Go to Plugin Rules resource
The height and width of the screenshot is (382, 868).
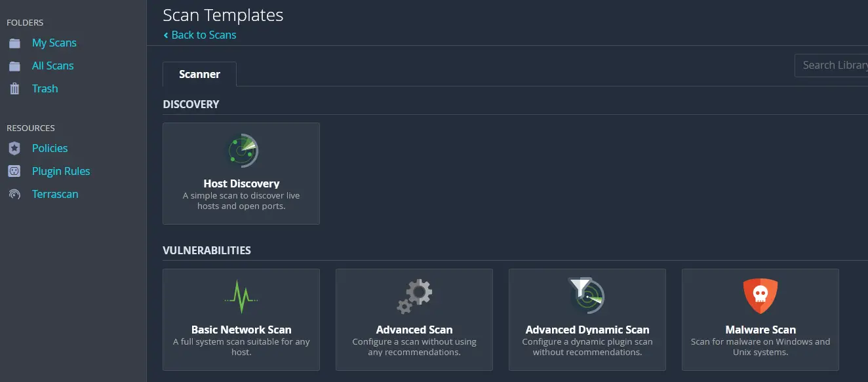click(x=61, y=171)
